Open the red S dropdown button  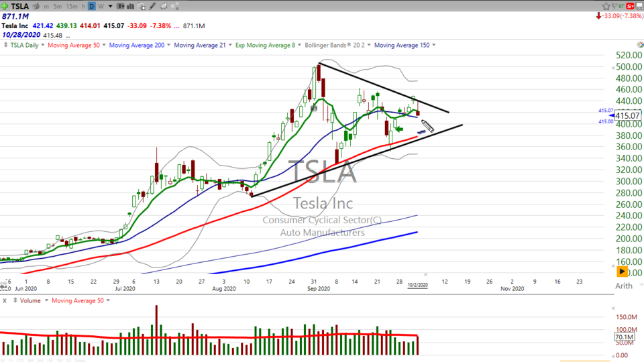[631, 6]
